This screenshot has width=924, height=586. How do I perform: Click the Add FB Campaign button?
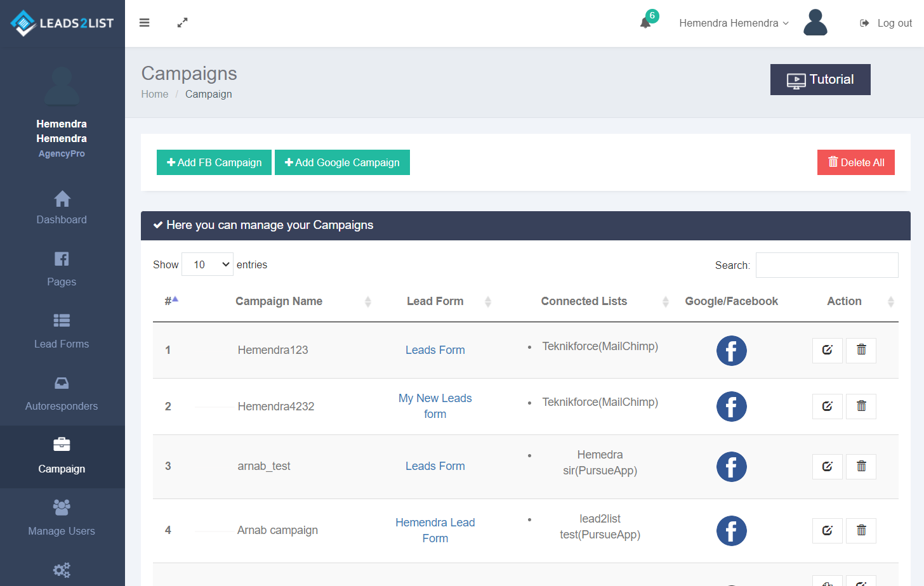pyautogui.click(x=214, y=162)
